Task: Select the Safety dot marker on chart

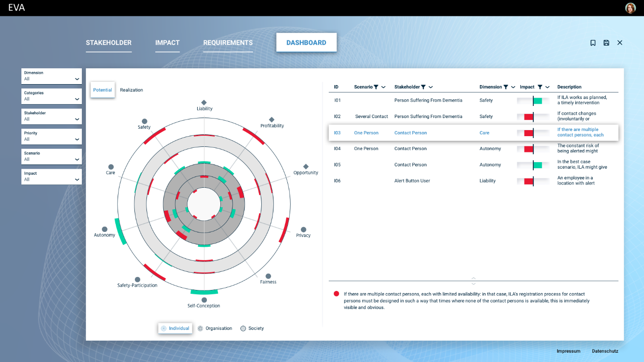Action: (x=144, y=121)
